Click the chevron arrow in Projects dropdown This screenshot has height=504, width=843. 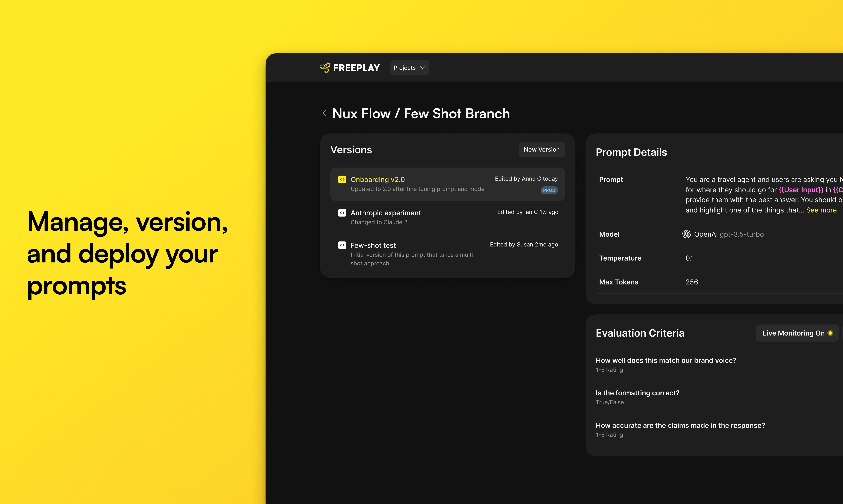tap(422, 68)
